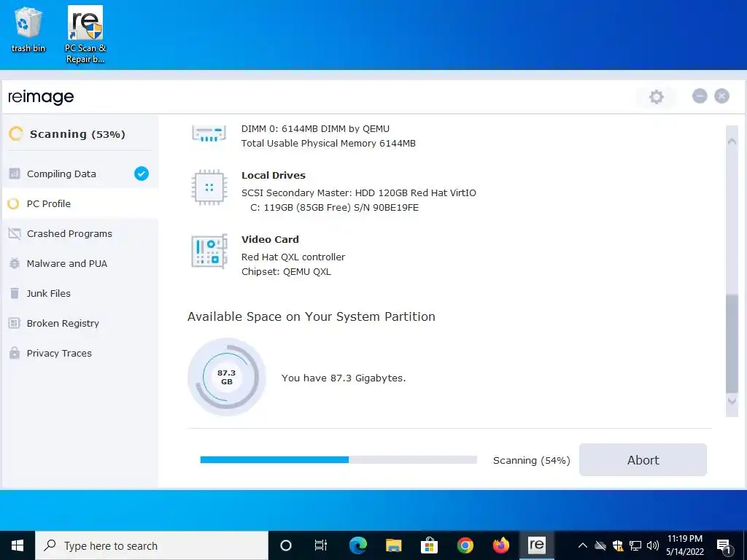Launch Google Chrome from taskbar
This screenshot has width=747, height=560.
pyautogui.click(x=465, y=545)
